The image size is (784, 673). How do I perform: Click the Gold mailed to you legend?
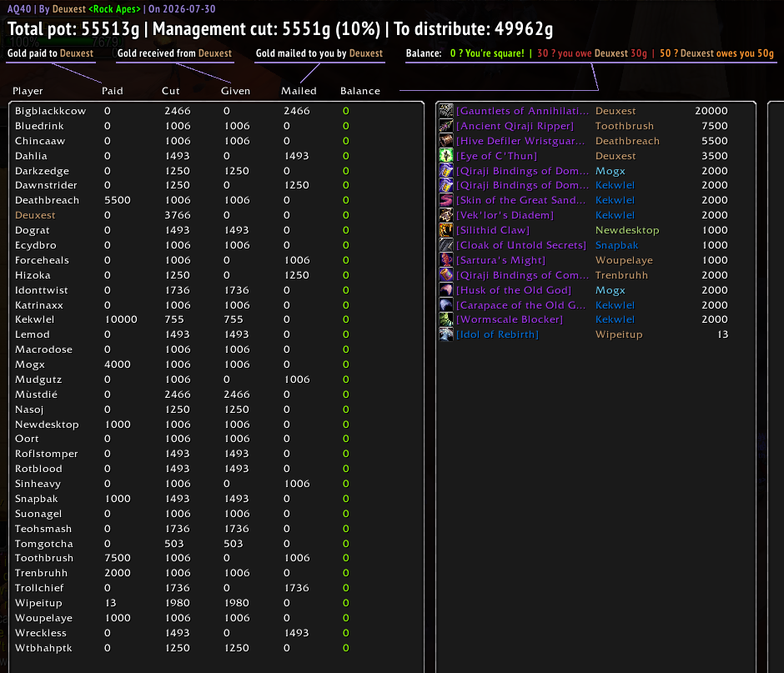pos(319,53)
